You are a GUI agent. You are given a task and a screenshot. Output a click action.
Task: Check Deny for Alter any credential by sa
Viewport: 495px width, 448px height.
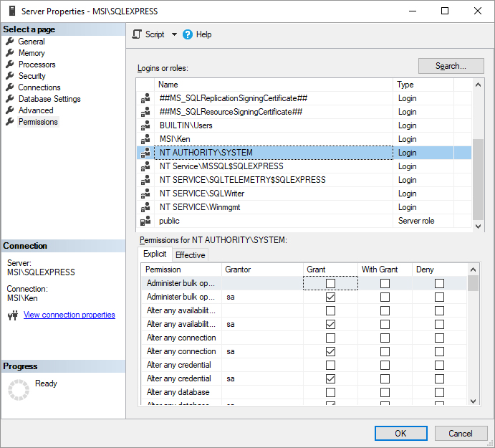pyautogui.click(x=439, y=378)
